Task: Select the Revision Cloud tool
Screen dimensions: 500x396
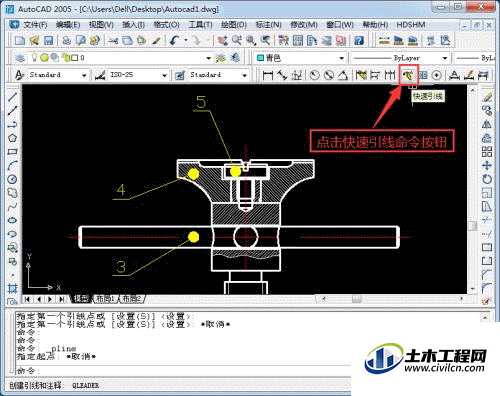Action: 12,193
